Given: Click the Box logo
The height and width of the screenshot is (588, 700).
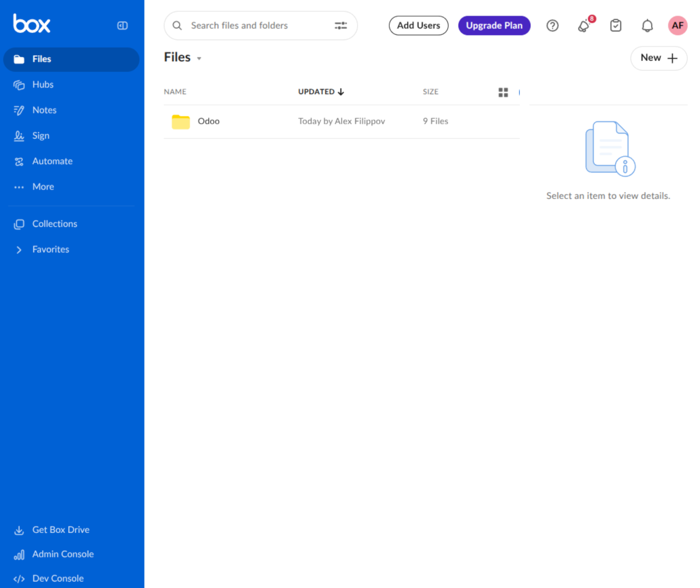Looking at the screenshot, I should point(32,24).
